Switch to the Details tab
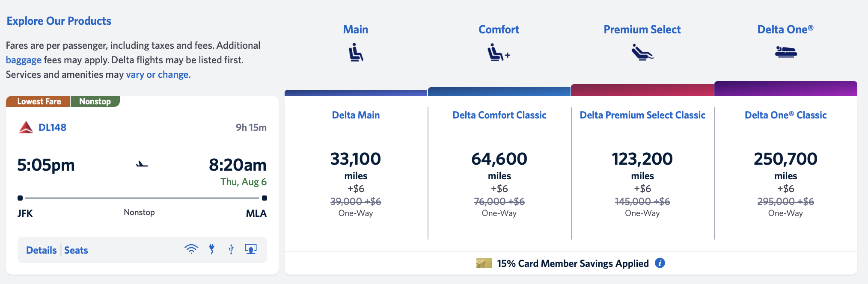868x284 pixels. click(x=41, y=250)
